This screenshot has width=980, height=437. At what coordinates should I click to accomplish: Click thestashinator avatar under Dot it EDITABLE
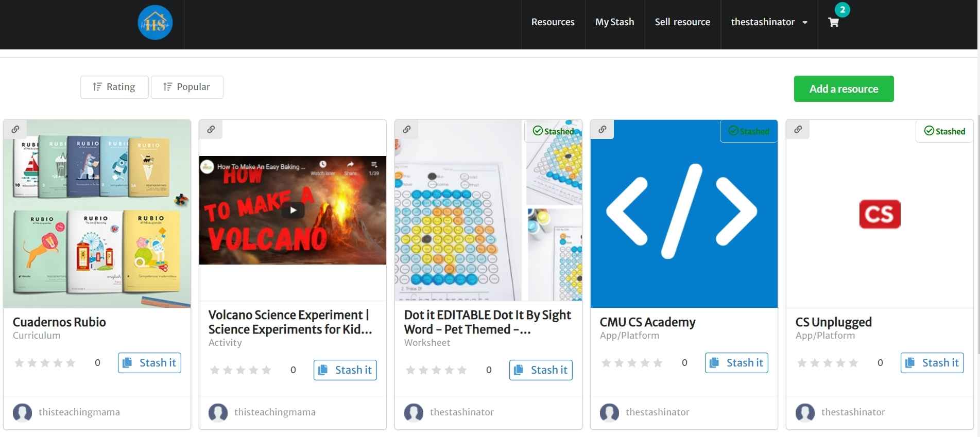point(414,412)
